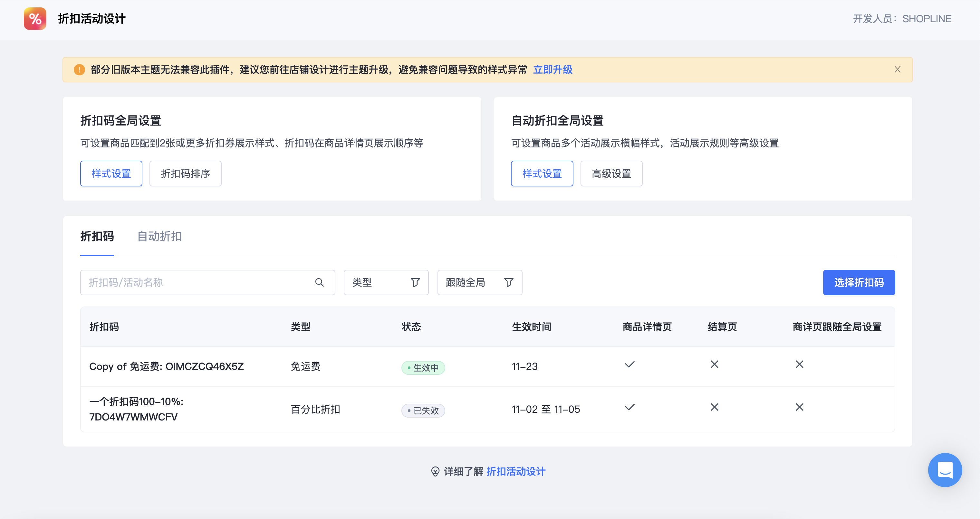The height and width of the screenshot is (519, 980).
Task: Open 折扣码排序 sorting settings
Action: pos(185,174)
